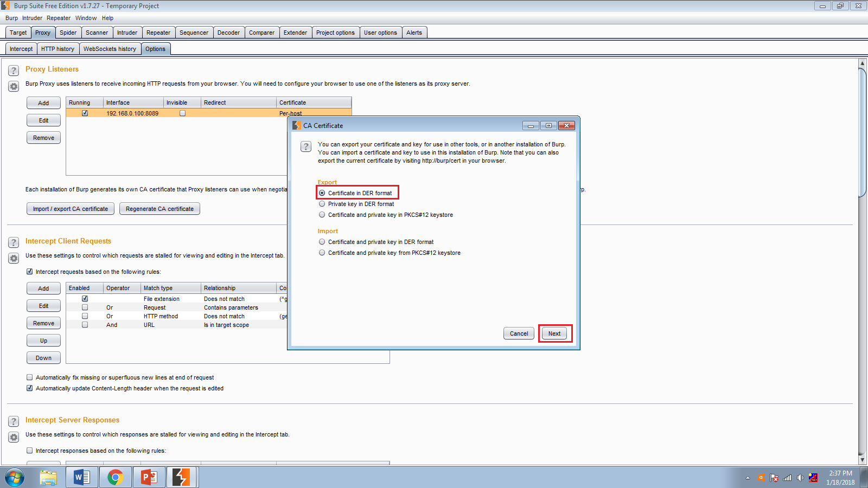Open the Burp menu
This screenshot has height=488, width=868.
point(11,18)
